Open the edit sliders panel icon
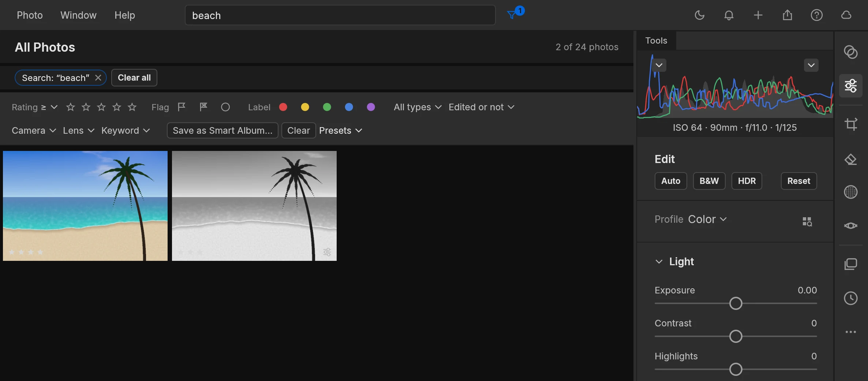The height and width of the screenshot is (381, 868). coord(851,86)
